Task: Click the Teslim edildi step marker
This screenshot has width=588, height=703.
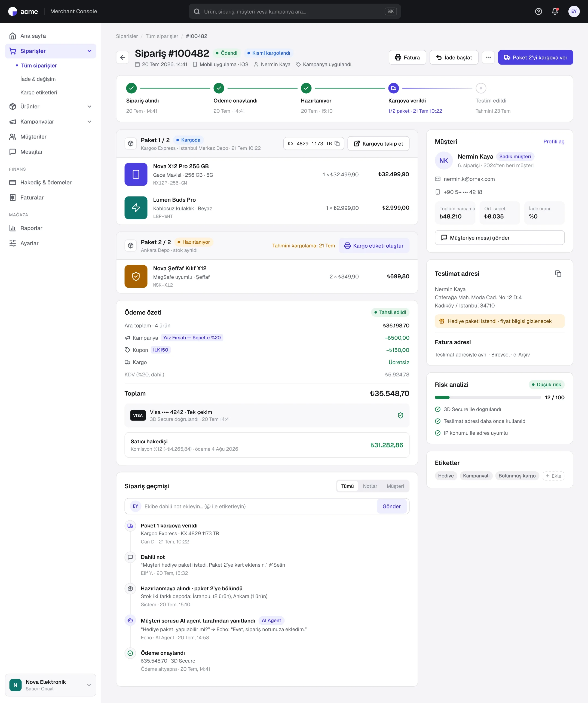Action: (x=481, y=88)
